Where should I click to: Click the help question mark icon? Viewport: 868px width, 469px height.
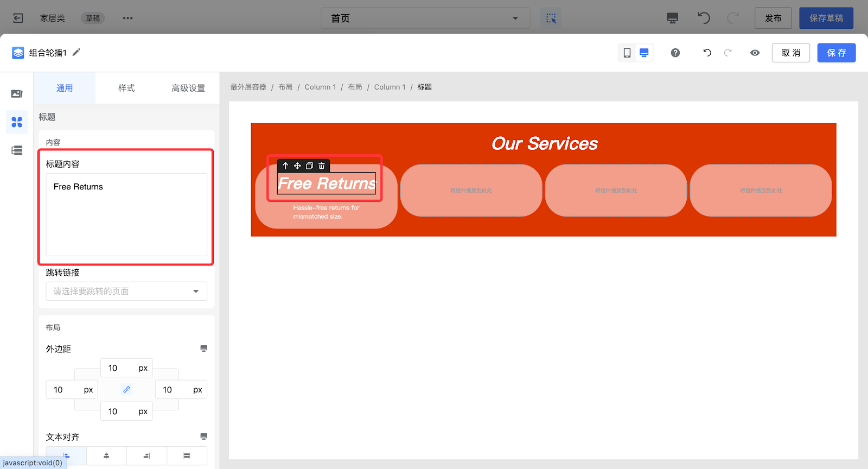pos(675,53)
